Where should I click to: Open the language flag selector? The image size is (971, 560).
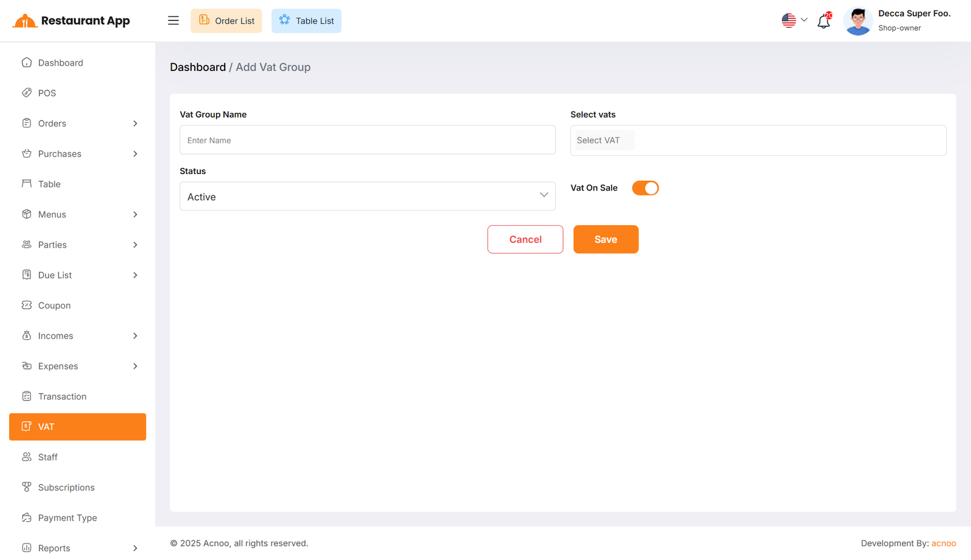tap(794, 21)
